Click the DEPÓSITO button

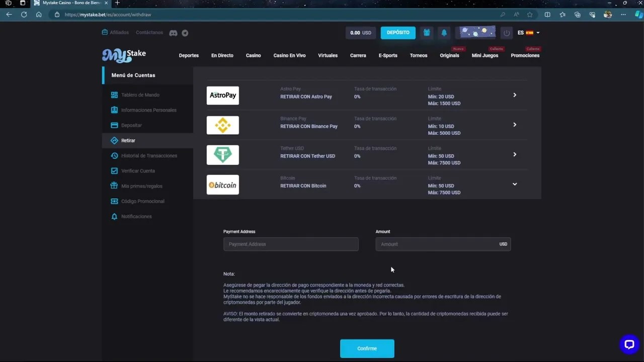tap(398, 33)
